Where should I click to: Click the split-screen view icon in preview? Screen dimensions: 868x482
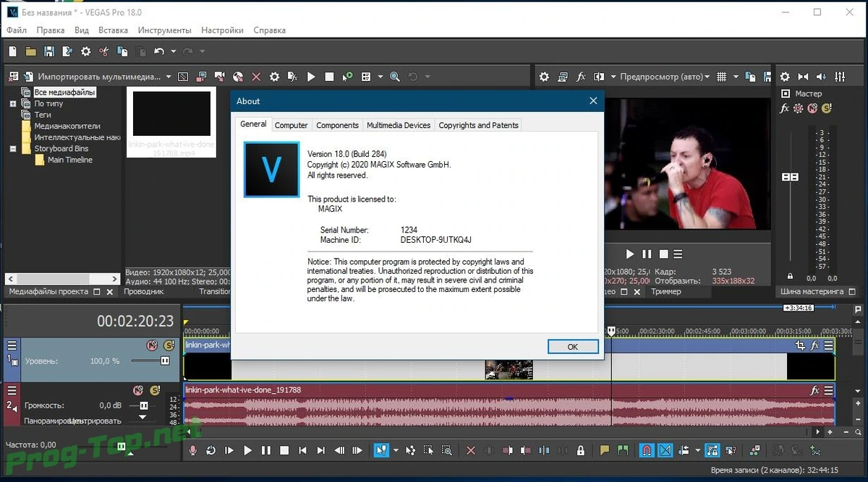pyautogui.click(x=599, y=76)
